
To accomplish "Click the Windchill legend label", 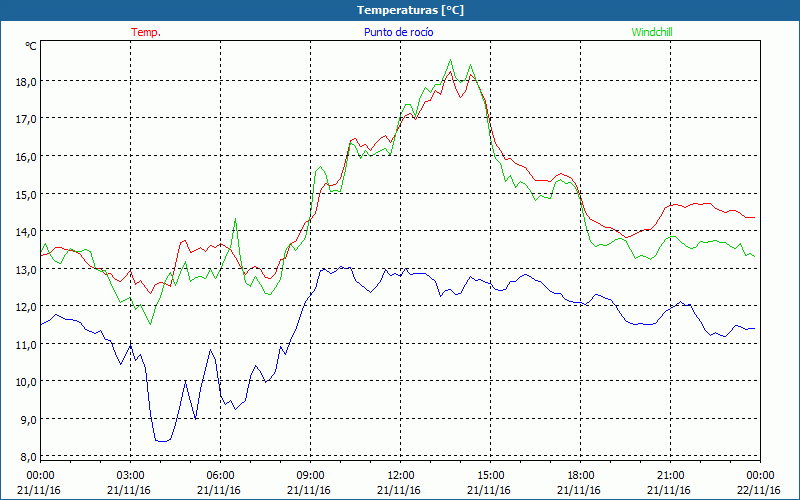I will (x=652, y=32).
